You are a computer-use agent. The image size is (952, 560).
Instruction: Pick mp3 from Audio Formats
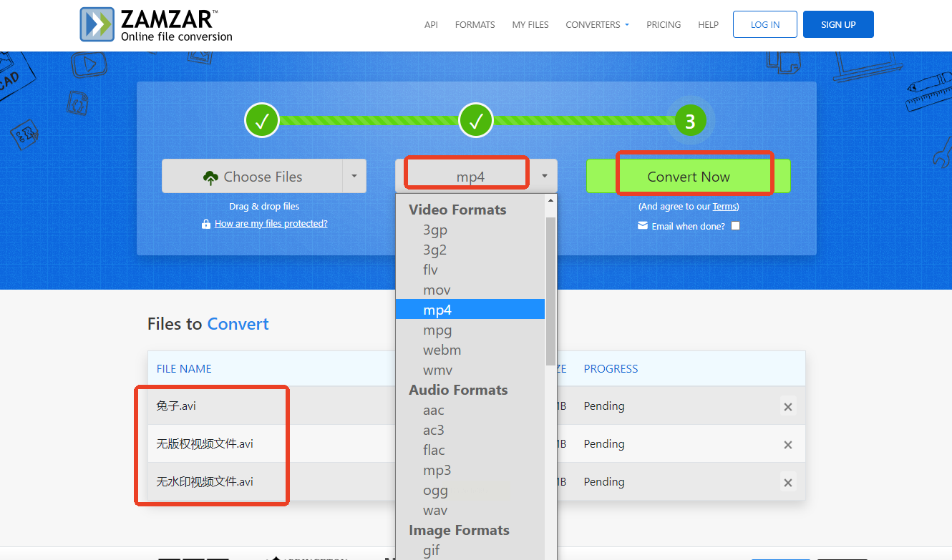coord(470,471)
